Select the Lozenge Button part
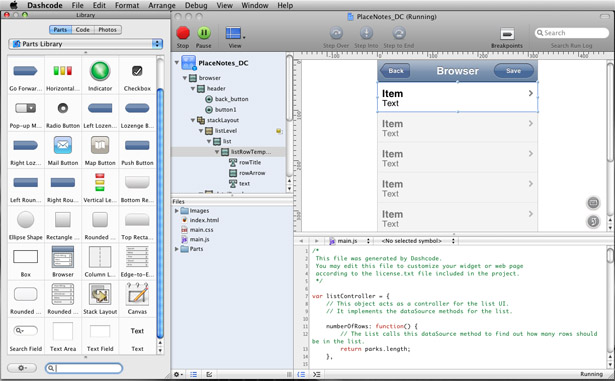Viewport: 615px width, 381px height. (x=137, y=108)
